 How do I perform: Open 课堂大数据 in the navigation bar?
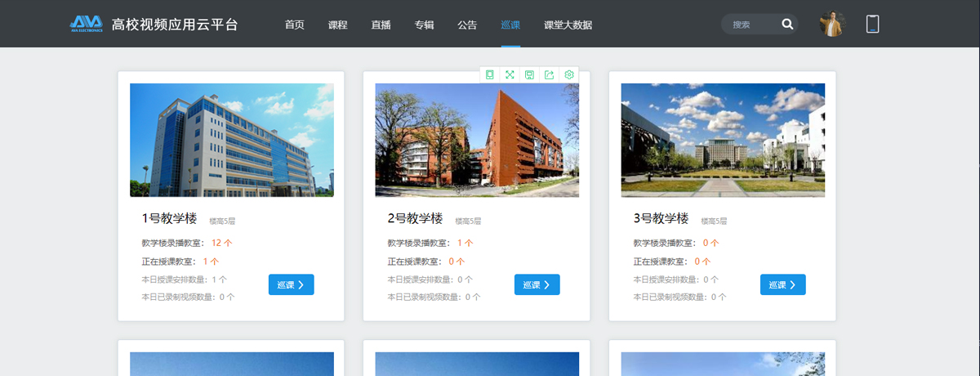(x=568, y=25)
